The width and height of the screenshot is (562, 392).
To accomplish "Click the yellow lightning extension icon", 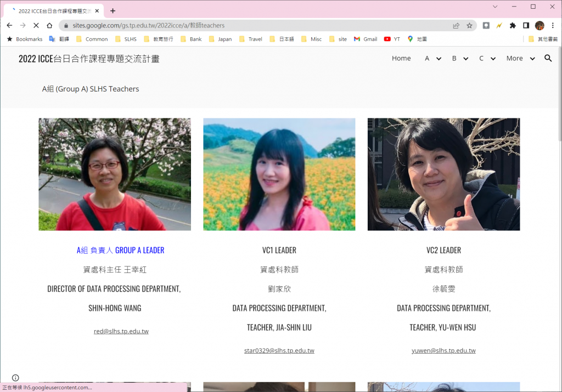I will [x=499, y=25].
